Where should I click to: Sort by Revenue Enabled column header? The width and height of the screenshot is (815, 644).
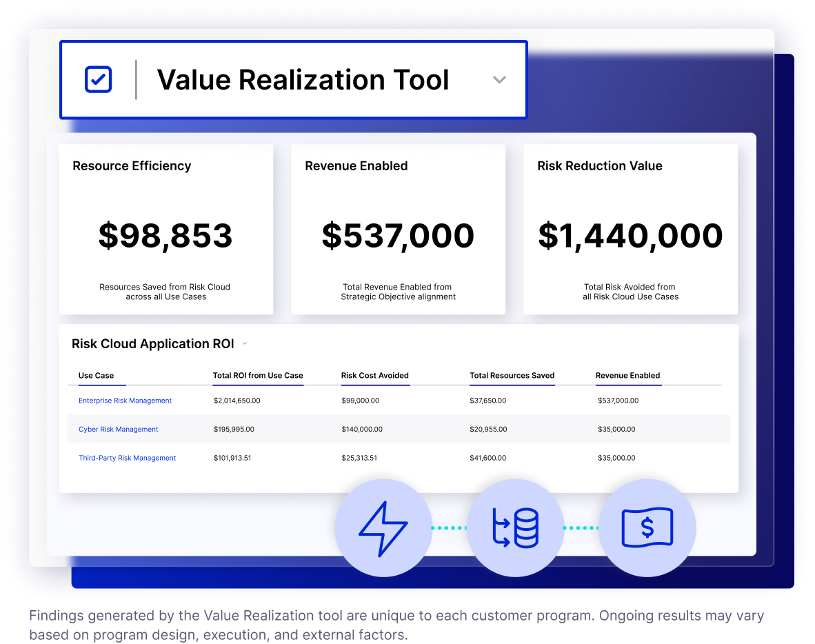coord(628,375)
